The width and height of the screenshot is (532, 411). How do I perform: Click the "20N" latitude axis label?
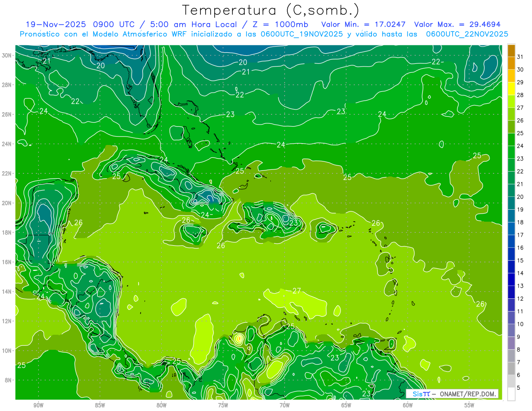coord(8,203)
